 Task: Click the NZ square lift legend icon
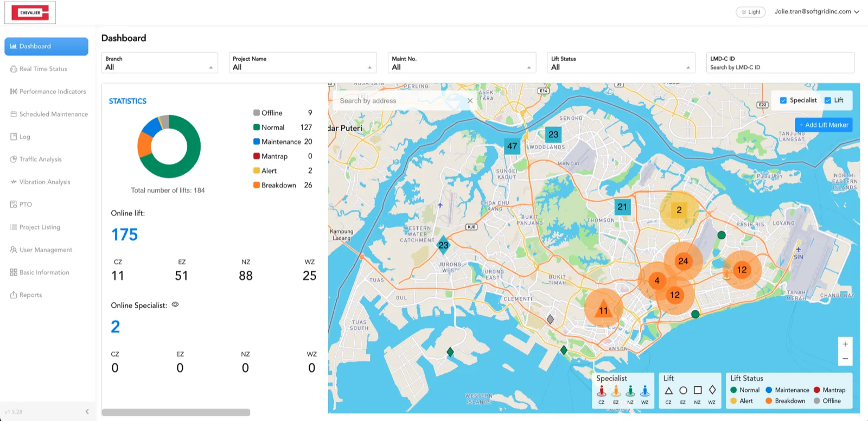pos(698,391)
